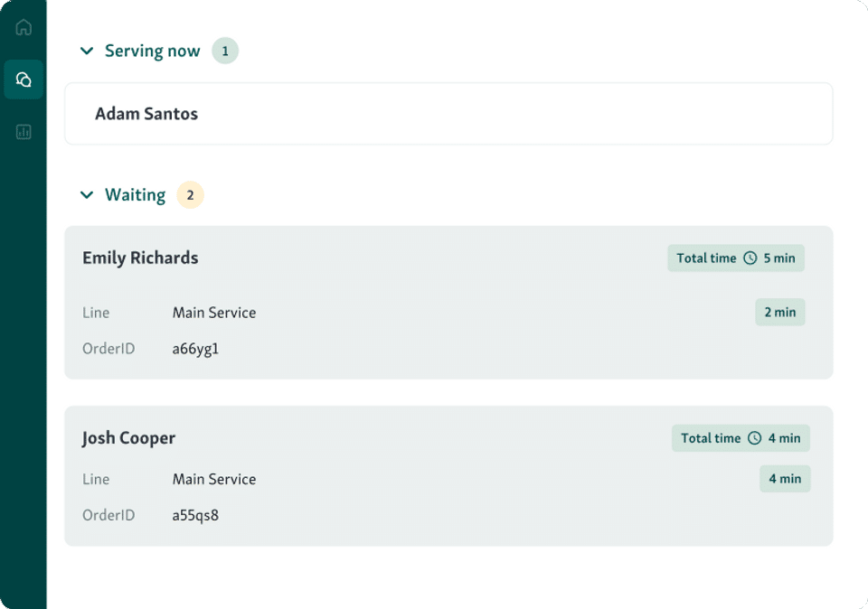
Task: Collapse the Serving now section chevron
Action: [x=87, y=51]
